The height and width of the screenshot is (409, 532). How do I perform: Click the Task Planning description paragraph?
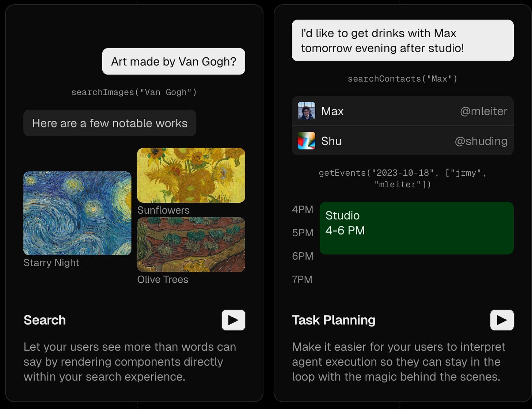click(399, 362)
